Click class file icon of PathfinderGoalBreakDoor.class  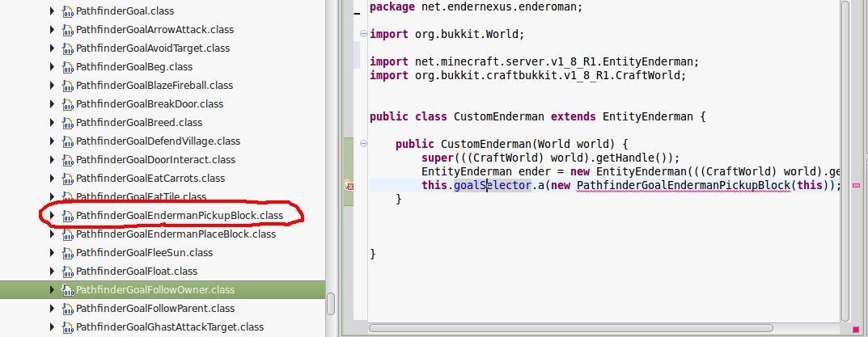(x=67, y=104)
